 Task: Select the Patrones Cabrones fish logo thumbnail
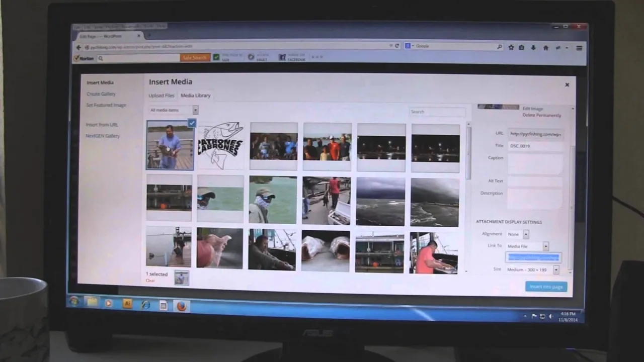click(221, 146)
